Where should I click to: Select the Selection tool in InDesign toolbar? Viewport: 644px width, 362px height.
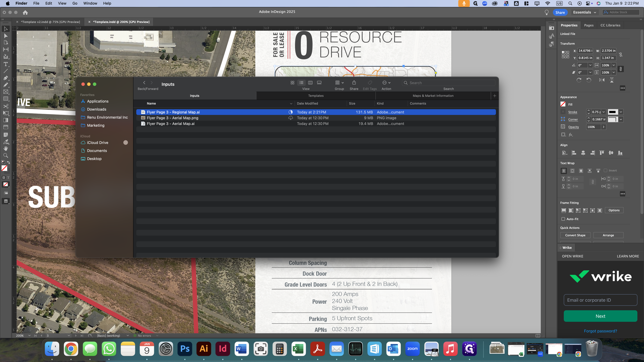point(6,29)
